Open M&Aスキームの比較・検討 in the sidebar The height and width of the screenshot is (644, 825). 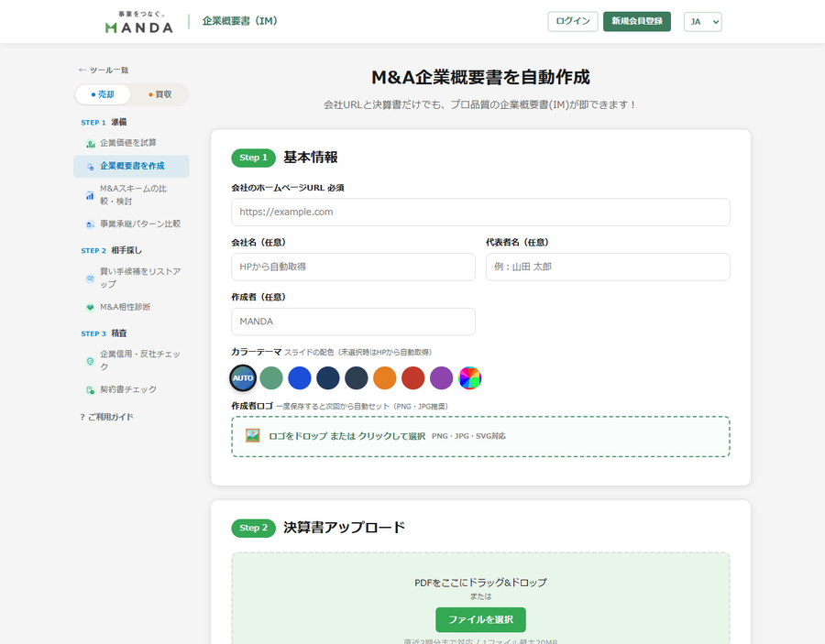[x=131, y=195]
